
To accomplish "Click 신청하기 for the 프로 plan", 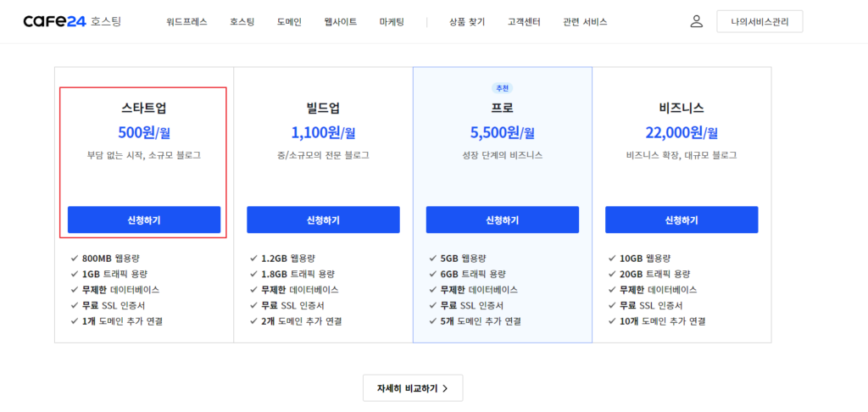I will pos(502,220).
